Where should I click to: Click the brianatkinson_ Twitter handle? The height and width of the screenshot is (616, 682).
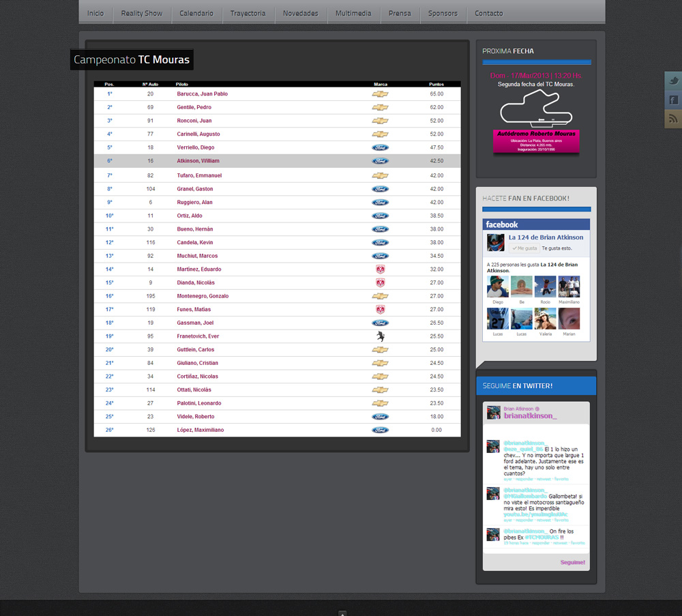530,415
